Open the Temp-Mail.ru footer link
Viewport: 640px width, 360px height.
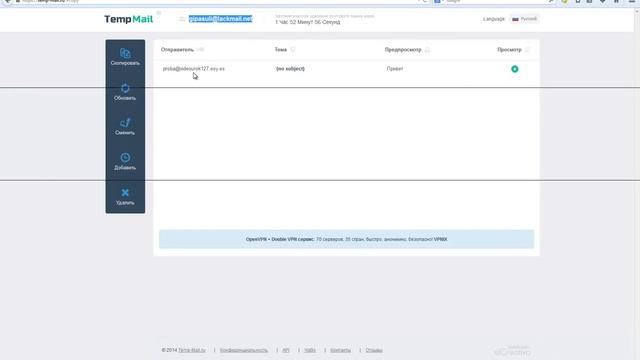click(192, 350)
